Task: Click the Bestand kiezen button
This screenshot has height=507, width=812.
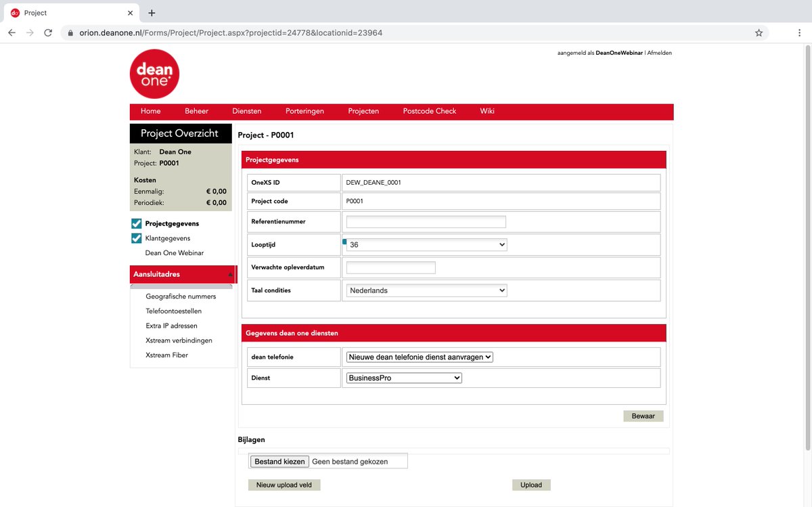Action: click(279, 462)
